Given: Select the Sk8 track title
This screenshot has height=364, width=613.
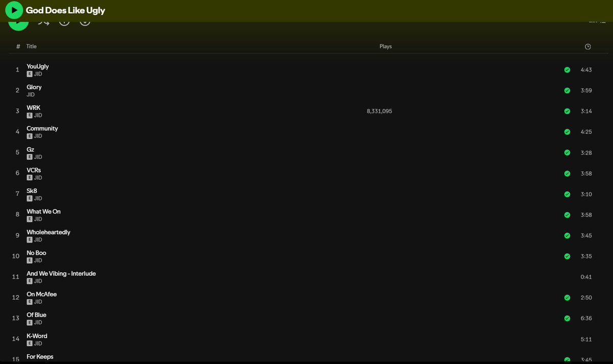Looking at the screenshot, I should [32, 191].
